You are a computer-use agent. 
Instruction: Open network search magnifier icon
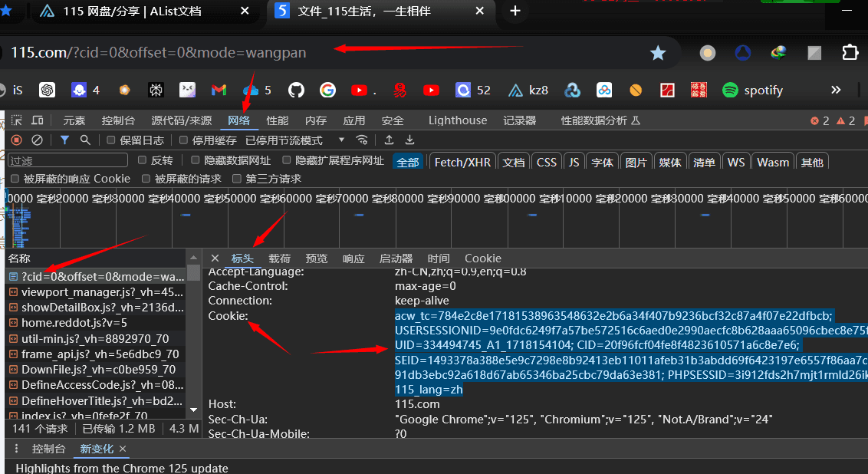(85, 140)
